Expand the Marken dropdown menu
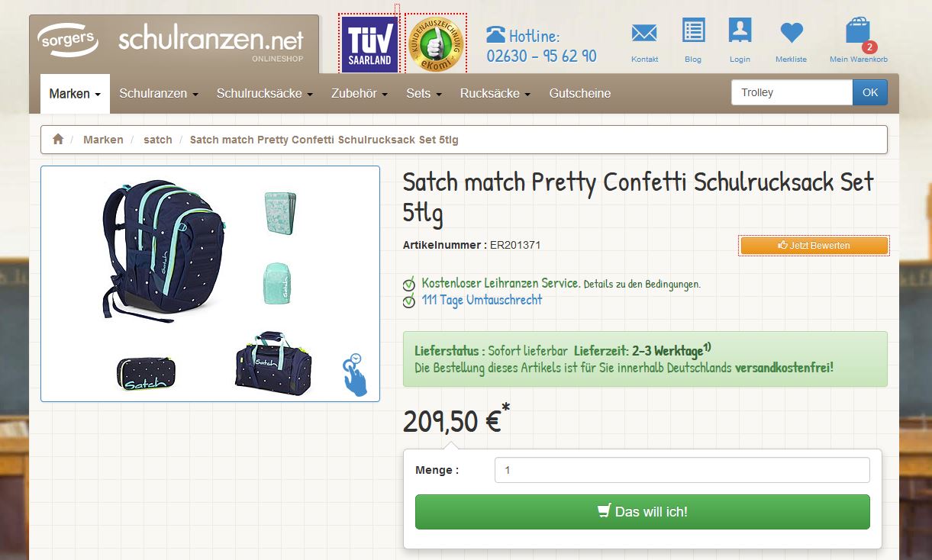 [75, 94]
